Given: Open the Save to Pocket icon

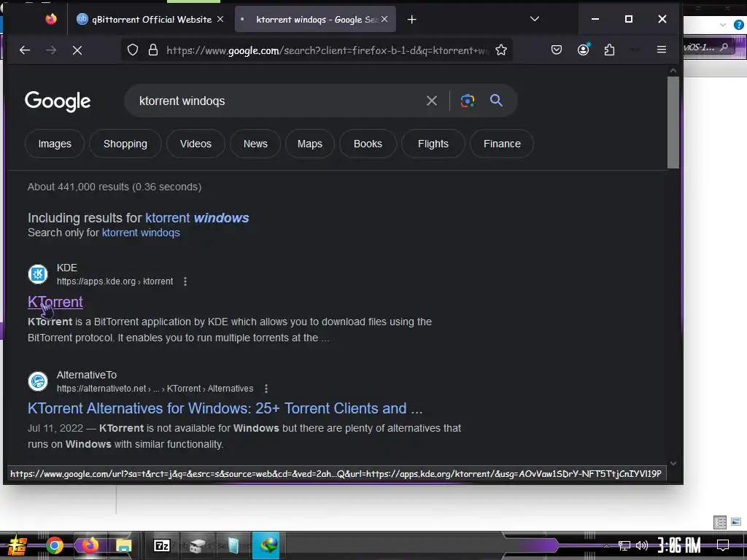Looking at the screenshot, I should pos(557,50).
